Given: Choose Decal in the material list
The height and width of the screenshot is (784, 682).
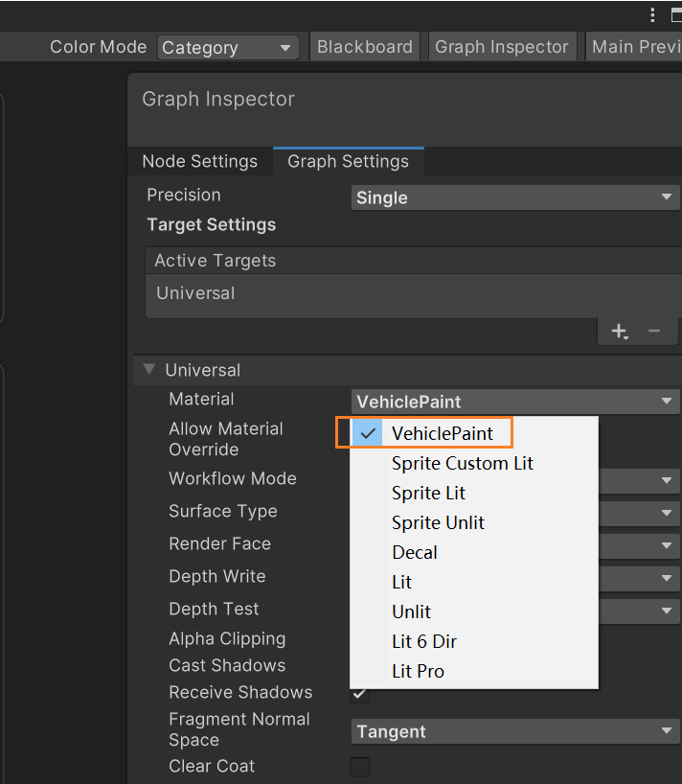Looking at the screenshot, I should tap(415, 552).
